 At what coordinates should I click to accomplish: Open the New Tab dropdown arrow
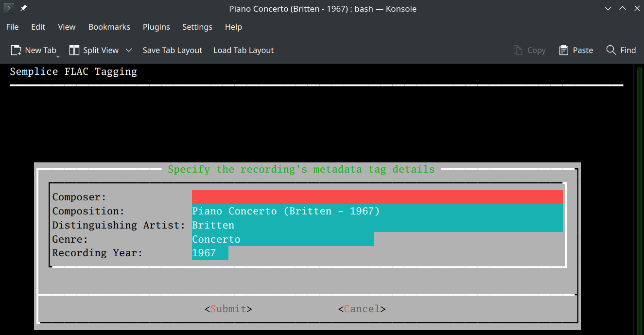tap(58, 56)
